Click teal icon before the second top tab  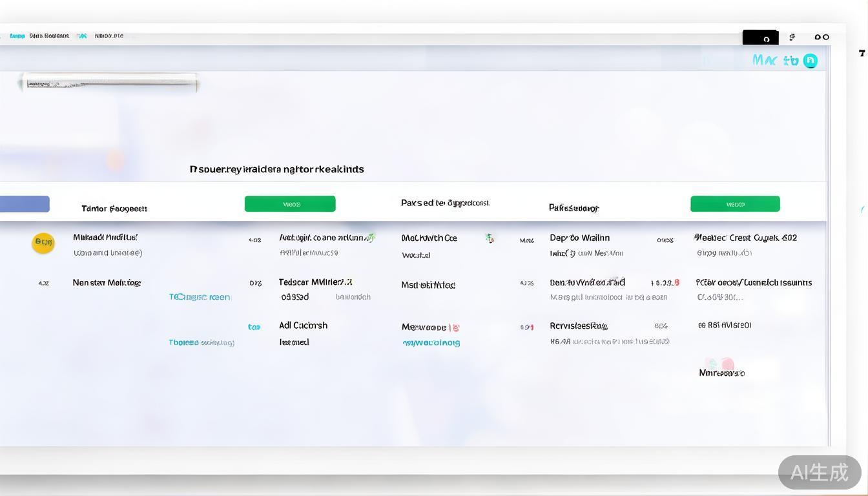pos(82,36)
